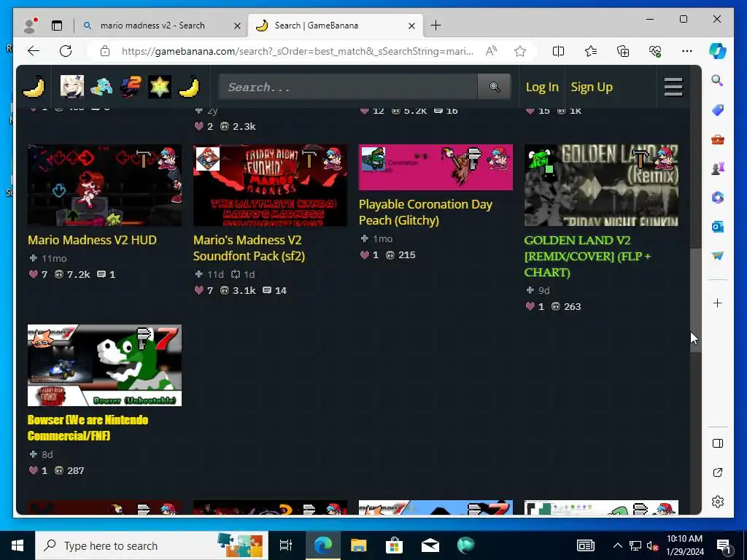Click the Sign Up link
Viewport: 747px width, 560px height.
point(592,87)
